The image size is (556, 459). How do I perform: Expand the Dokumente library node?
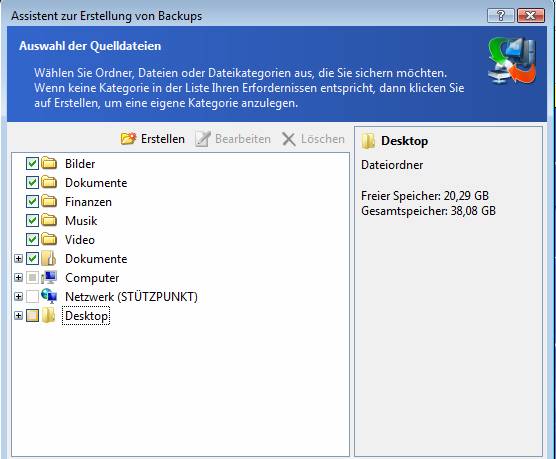pos(18,259)
